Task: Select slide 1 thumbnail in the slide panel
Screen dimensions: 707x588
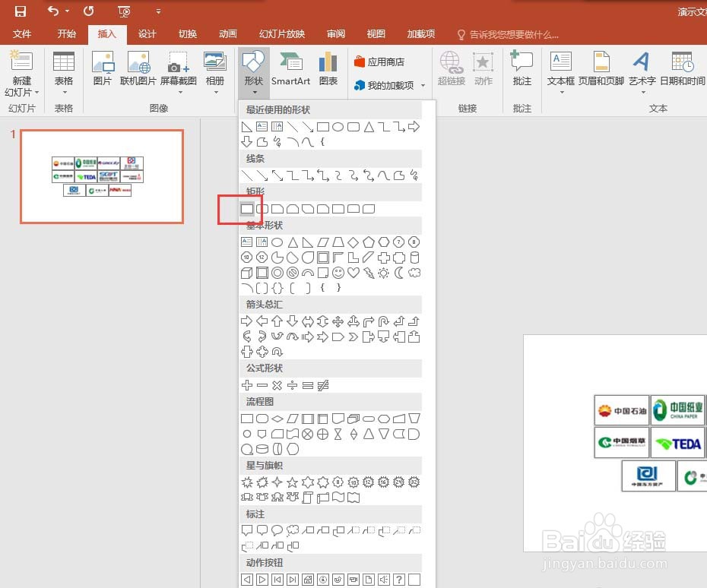Action: pos(102,176)
